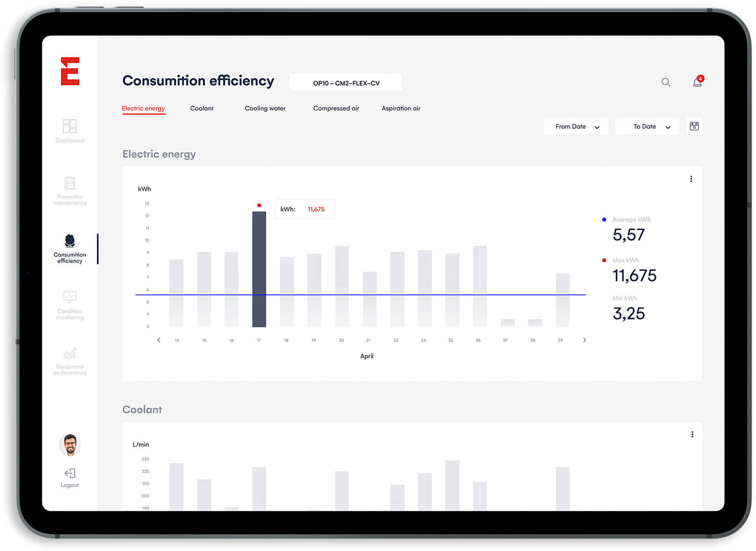756x551 pixels.
Task: Click the red E company logo
Action: (70, 71)
